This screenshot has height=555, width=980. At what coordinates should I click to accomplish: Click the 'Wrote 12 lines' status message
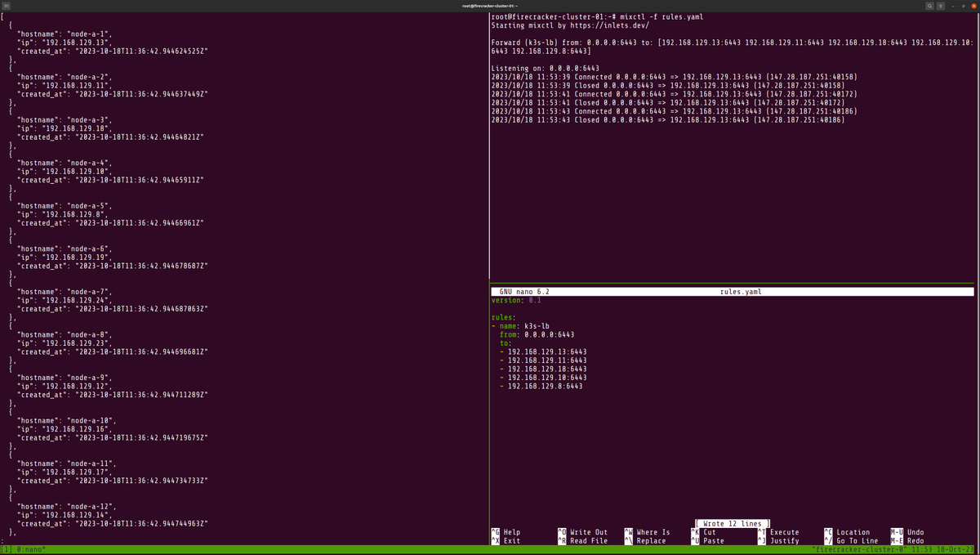pyautogui.click(x=732, y=524)
